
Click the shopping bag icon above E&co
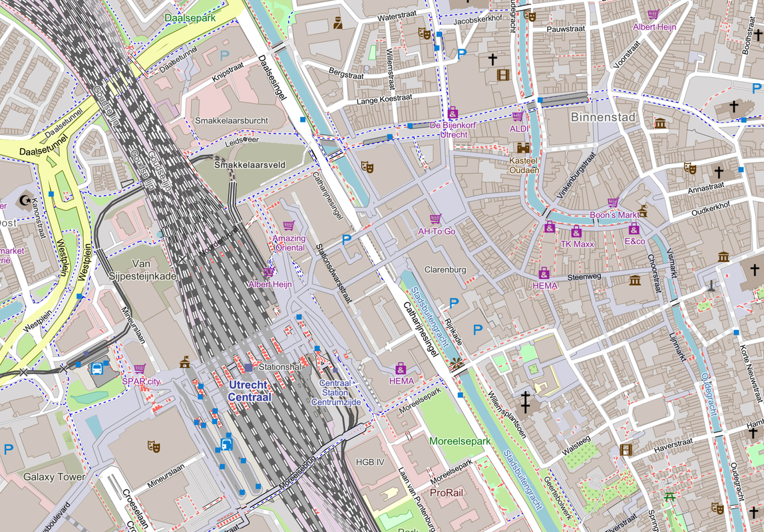[634, 228]
